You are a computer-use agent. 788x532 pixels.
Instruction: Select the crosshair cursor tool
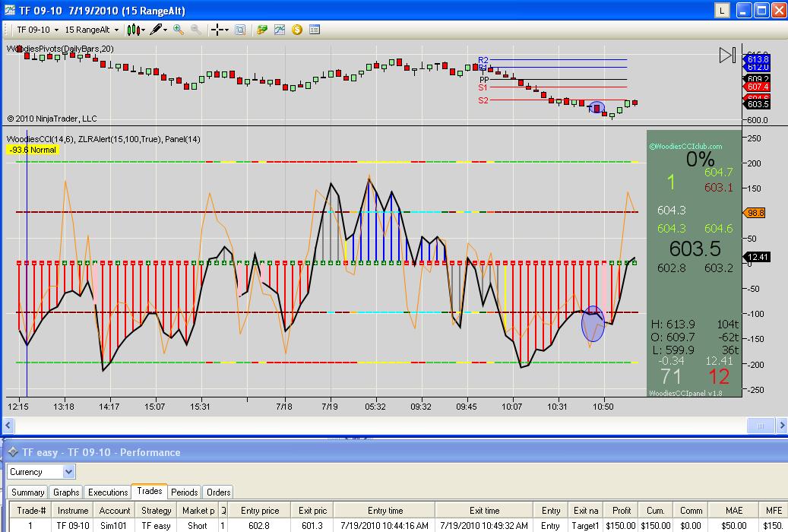(x=217, y=30)
